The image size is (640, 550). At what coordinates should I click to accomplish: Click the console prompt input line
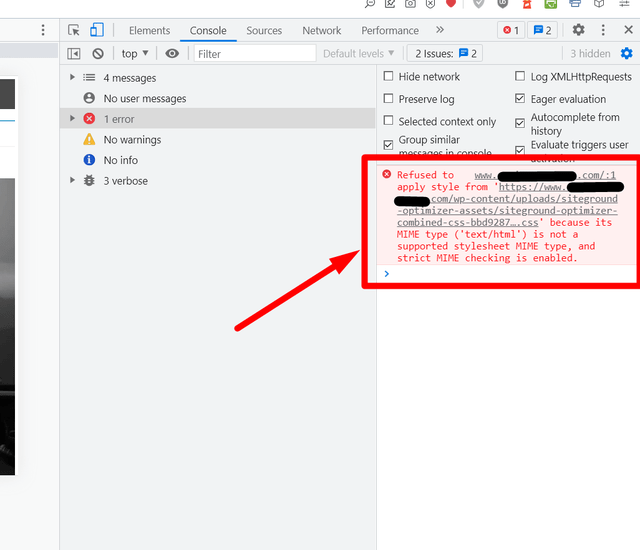506,273
